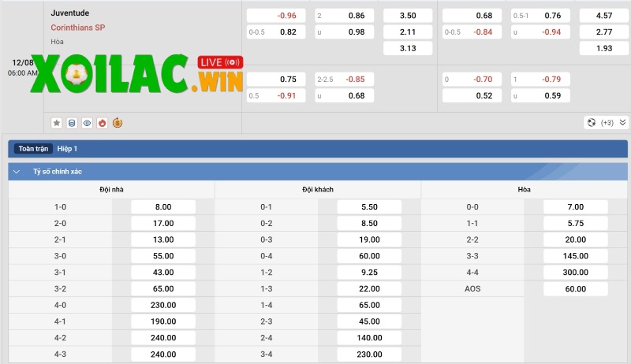631x364 pixels.
Task: Click the gold dollar coin icon
Action: point(118,123)
